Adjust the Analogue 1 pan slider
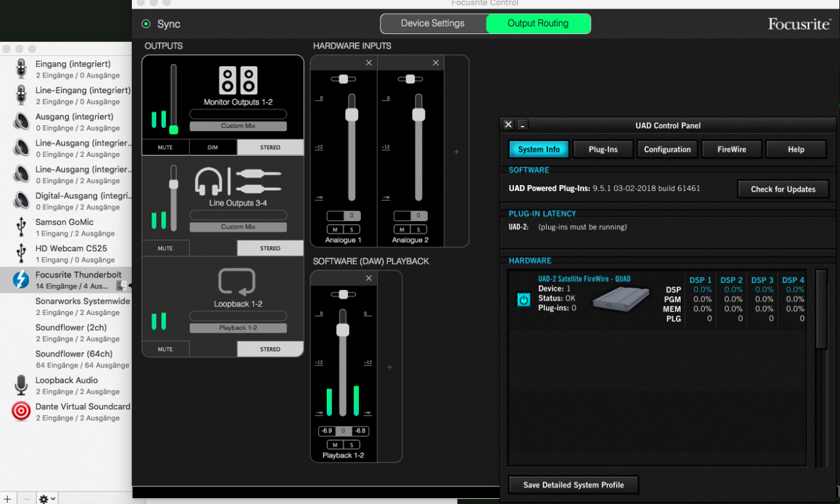The width and height of the screenshot is (840, 504). tap(343, 79)
